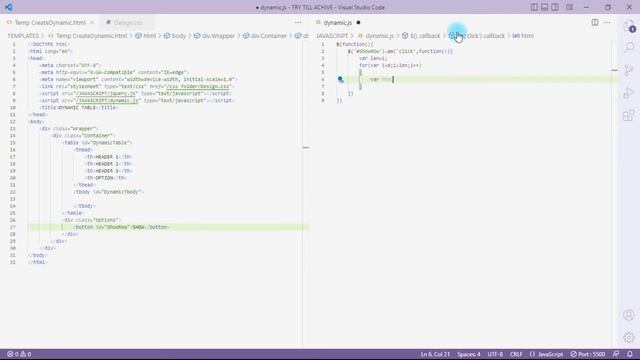Click the HEADER 1 th line
The height and width of the screenshot is (360, 640).
coord(109,157)
